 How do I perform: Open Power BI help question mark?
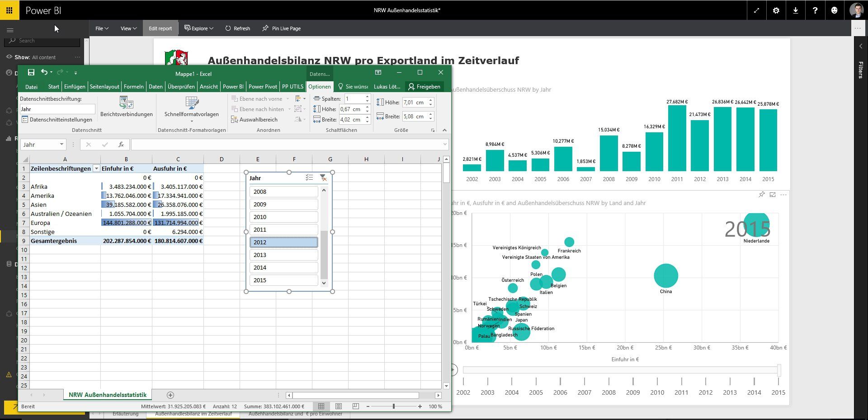[815, 10]
